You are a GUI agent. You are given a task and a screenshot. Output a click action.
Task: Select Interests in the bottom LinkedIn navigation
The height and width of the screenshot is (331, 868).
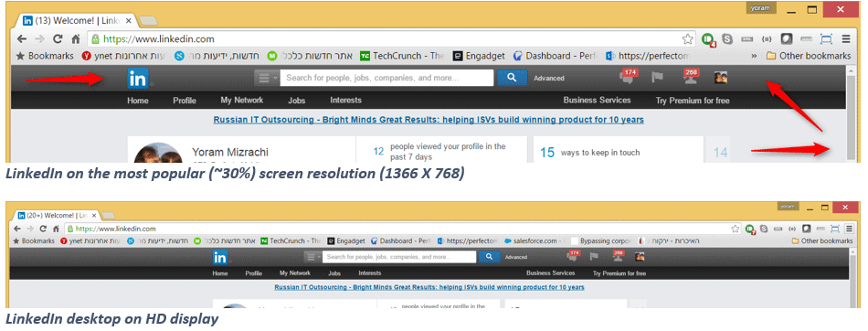370,272
